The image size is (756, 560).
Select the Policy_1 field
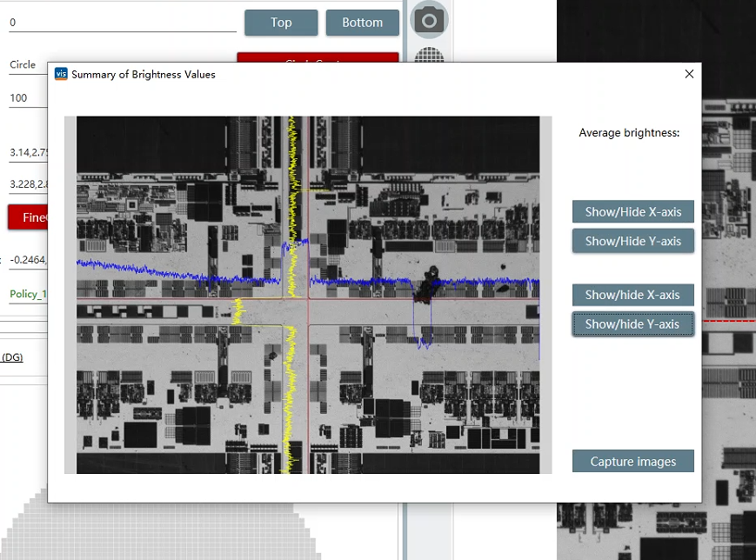[x=28, y=294]
